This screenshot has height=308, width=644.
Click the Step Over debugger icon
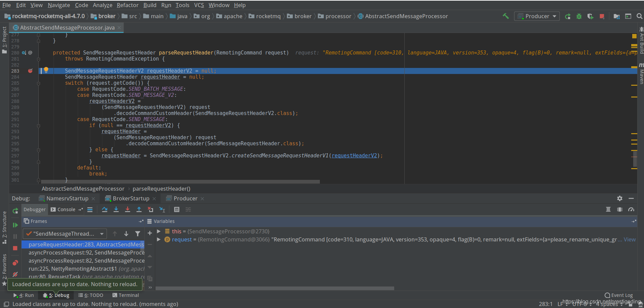105,209
